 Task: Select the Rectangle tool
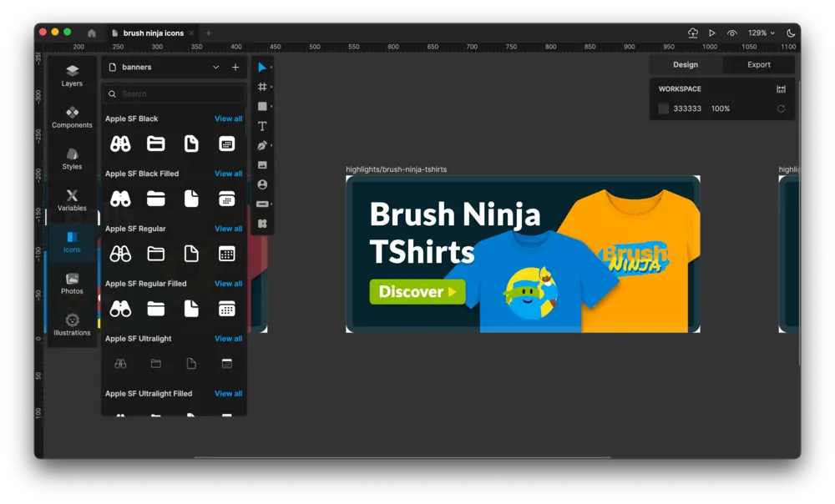262,106
